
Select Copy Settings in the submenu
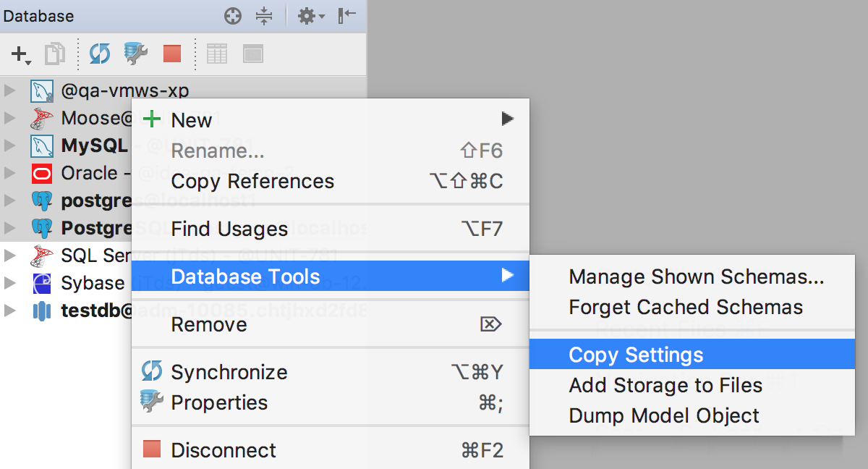click(692, 355)
